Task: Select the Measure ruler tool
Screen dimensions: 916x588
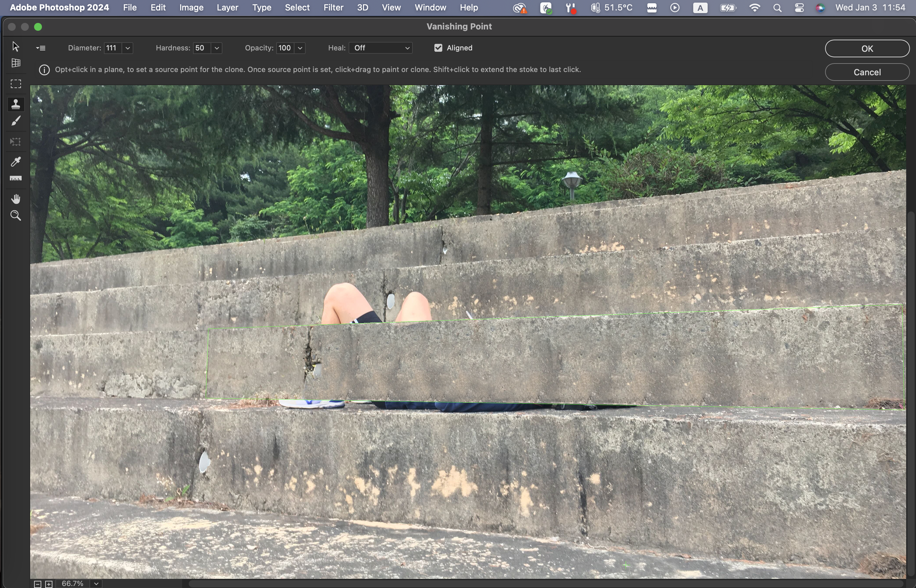Action: click(16, 178)
